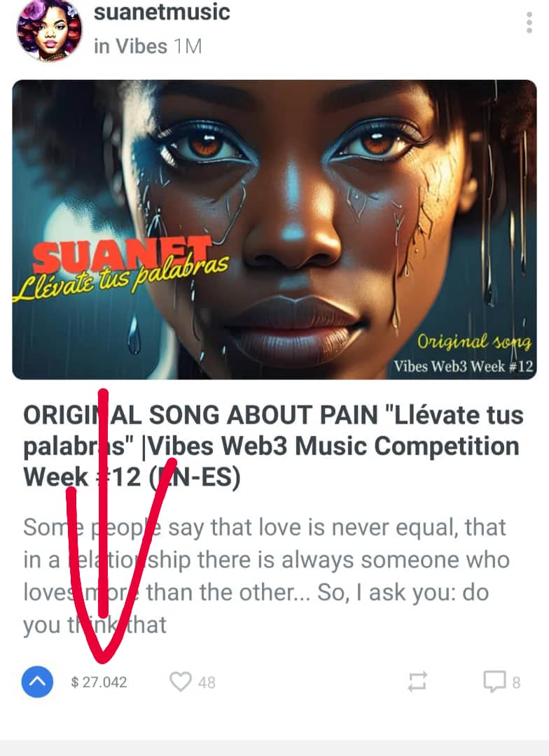This screenshot has width=549, height=756.
Task: Tap Vibes Web3 Week #12 label on image
Action: (x=463, y=366)
